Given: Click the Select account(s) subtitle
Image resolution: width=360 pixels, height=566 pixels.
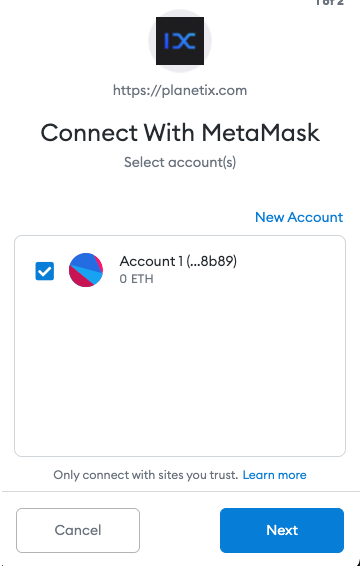Looking at the screenshot, I should pos(180,162).
